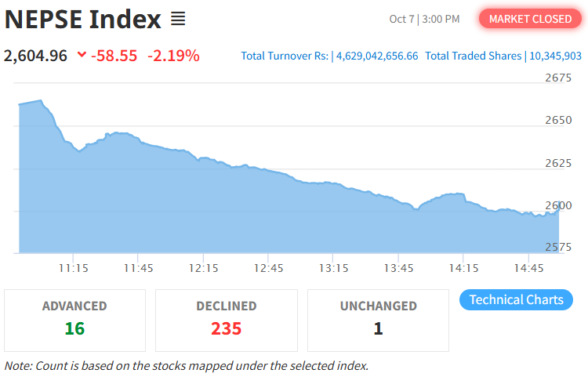Select the UNCHANGED stocks count box
This screenshot has height=384, width=588.
pyautogui.click(x=378, y=320)
